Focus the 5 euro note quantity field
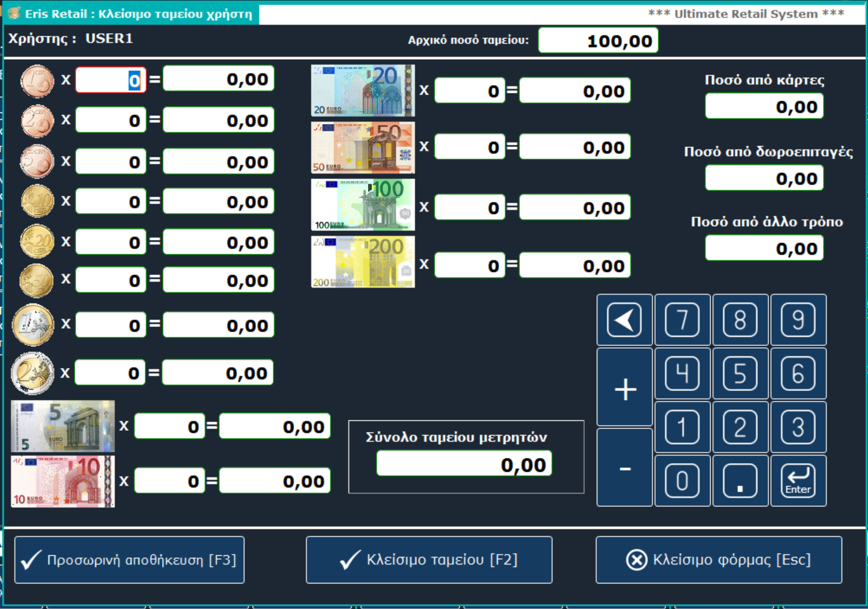868x609 pixels. 170,427
